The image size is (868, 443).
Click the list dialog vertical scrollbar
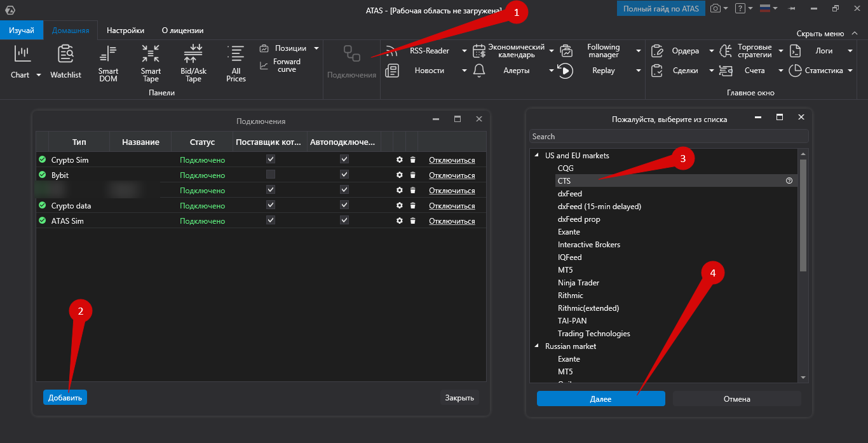[803, 215]
